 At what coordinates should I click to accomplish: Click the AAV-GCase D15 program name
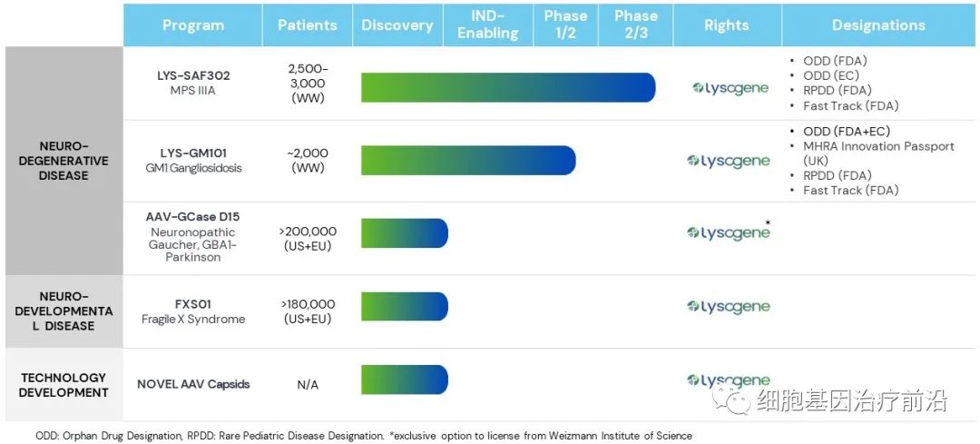[193, 217]
